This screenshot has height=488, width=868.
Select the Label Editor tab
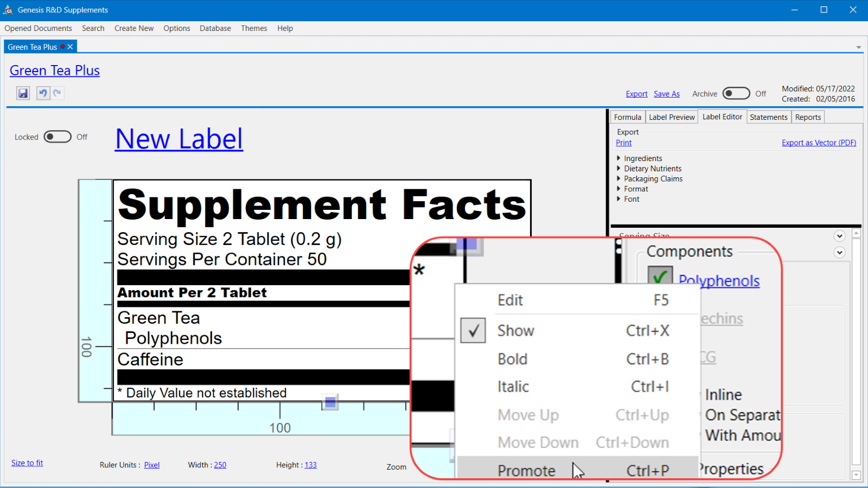(x=722, y=117)
